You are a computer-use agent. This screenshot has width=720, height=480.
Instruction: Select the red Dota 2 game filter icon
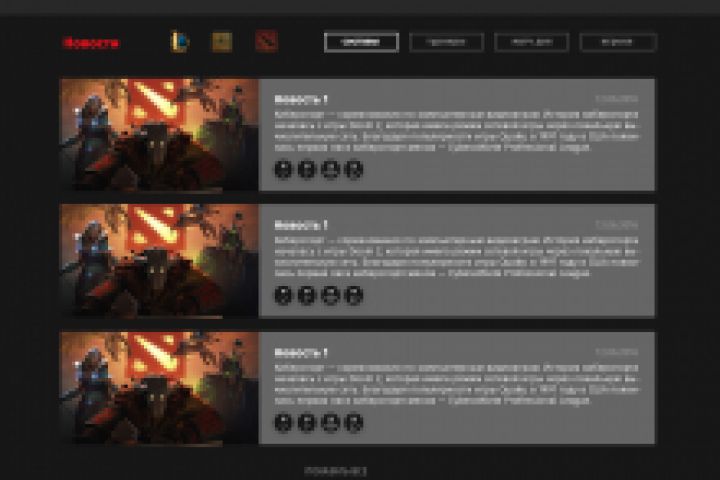coord(266,42)
